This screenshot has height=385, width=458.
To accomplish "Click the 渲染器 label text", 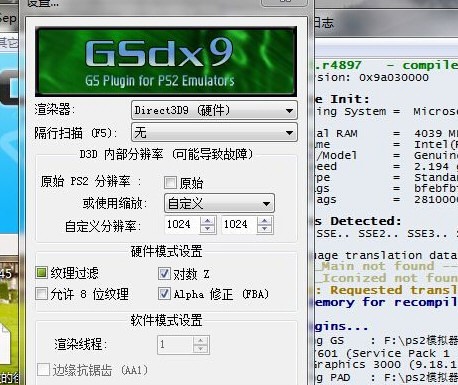I will [55, 110].
